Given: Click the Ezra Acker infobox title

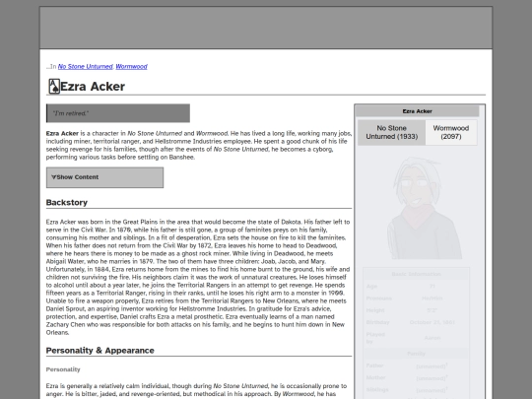Looking at the screenshot, I should click(x=418, y=111).
